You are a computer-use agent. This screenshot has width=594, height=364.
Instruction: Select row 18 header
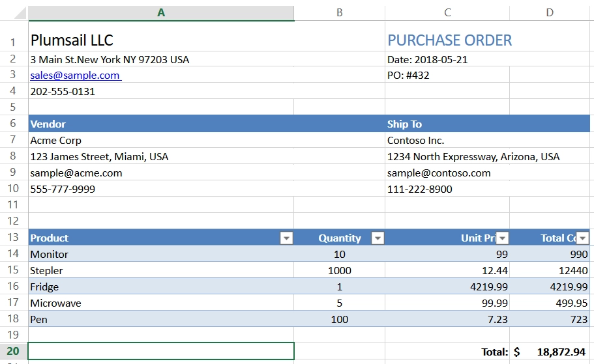tap(13, 318)
